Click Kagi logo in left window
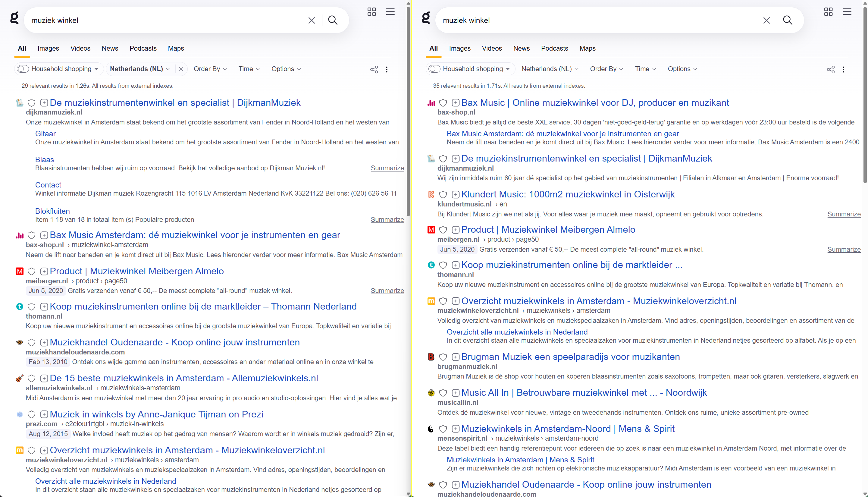The image size is (868, 497). click(14, 17)
